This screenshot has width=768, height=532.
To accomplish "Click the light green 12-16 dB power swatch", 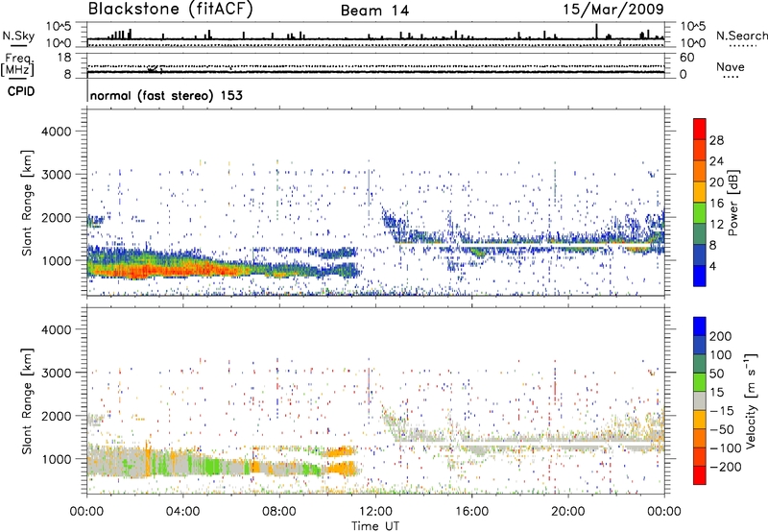I will click(x=700, y=213).
